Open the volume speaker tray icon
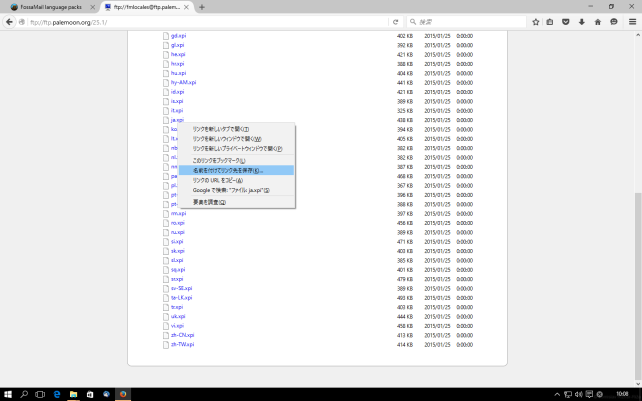 tap(578, 394)
